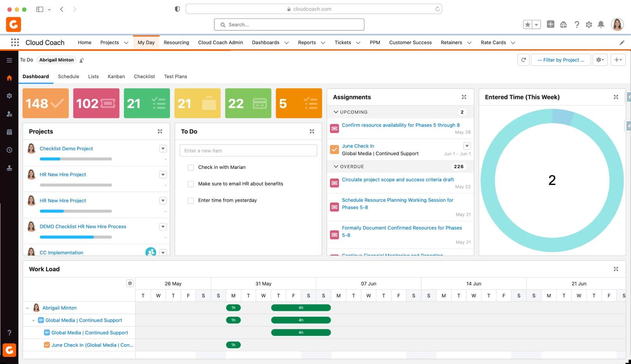The image size is (631, 364).
Task: Open the Tickets tab dropdown arrow
Action: [x=358, y=43]
